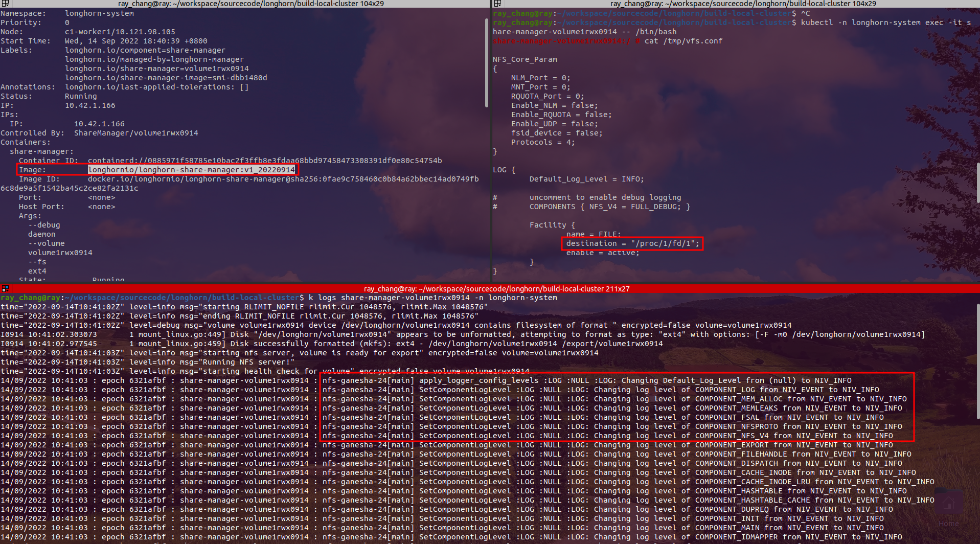Click the 'RQUOTA_Port = 0;' line
Screen dimensions: 980x544
tap(548, 96)
